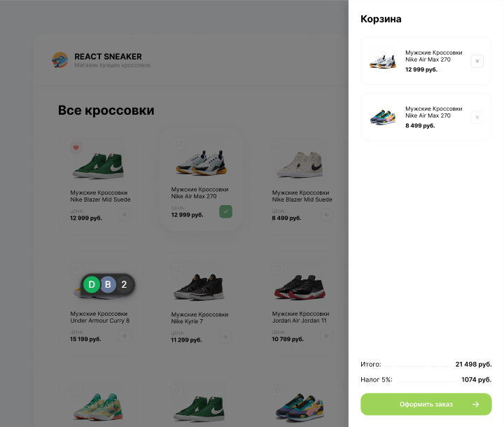Click the price 11 299 руб.
Image resolution: width=504 pixels, height=427 pixels.
click(x=186, y=340)
